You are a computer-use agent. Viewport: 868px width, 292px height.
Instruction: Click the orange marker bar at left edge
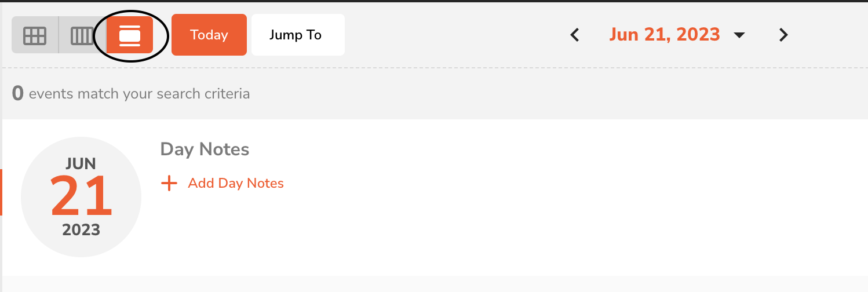[x=1, y=192]
